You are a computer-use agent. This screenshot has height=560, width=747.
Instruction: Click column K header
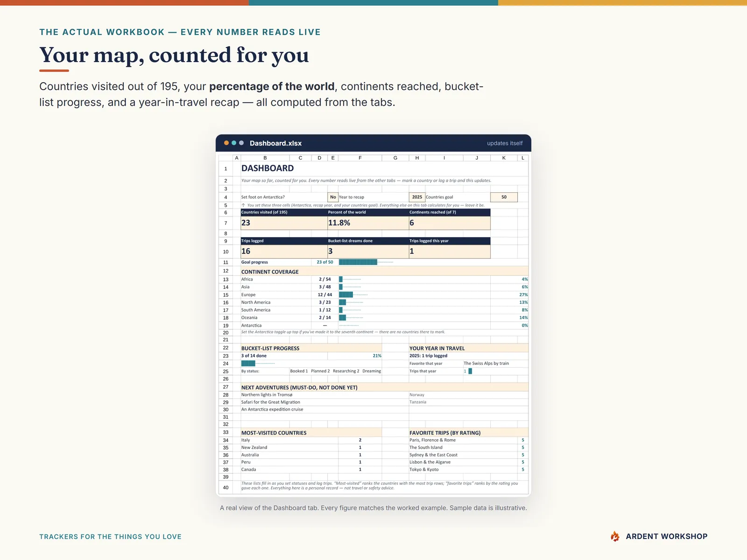pos(504,158)
